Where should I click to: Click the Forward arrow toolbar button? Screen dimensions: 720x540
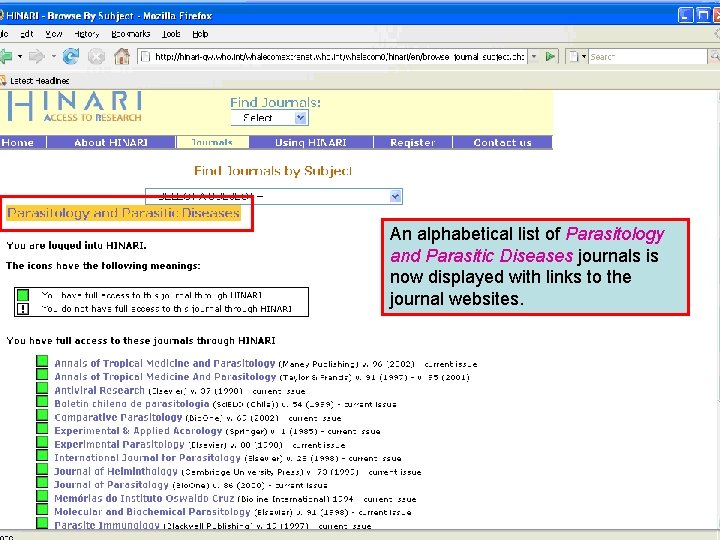pyautogui.click(x=37, y=56)
